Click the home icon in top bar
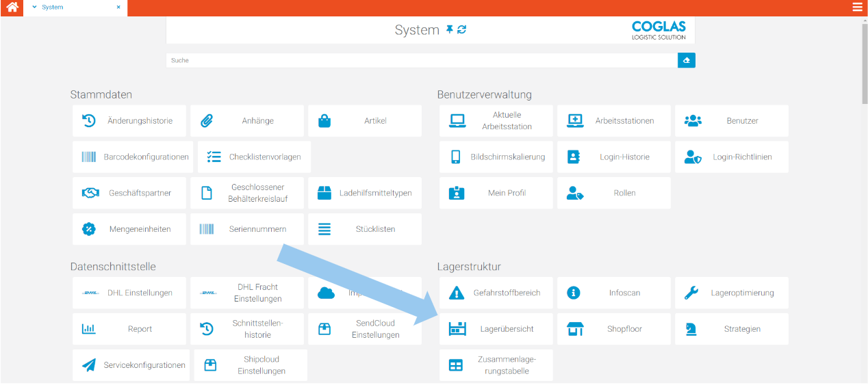The height and width of the screenshot is (385, 868). [x=12, y=8]
